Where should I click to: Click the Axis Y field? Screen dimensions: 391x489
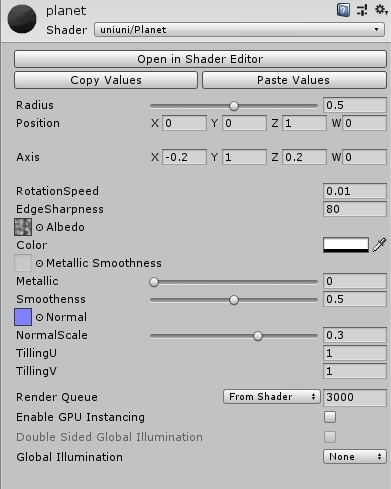244,157
